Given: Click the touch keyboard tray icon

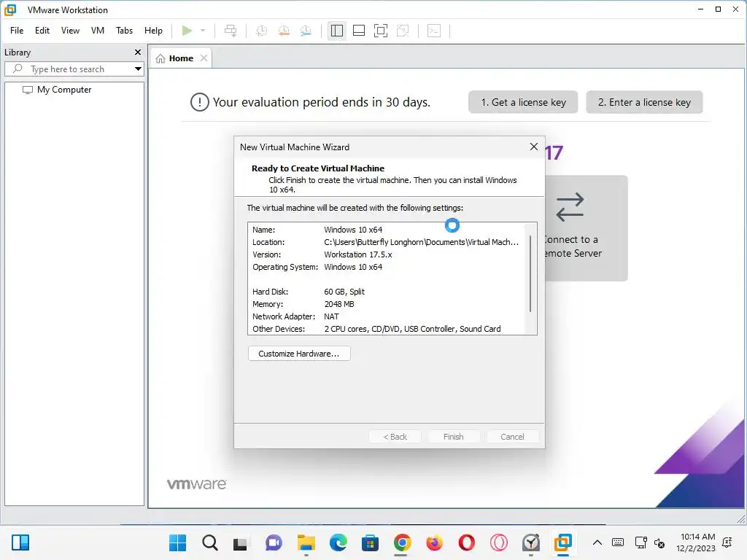Looking at the screenshot, I should click(618, 542).
